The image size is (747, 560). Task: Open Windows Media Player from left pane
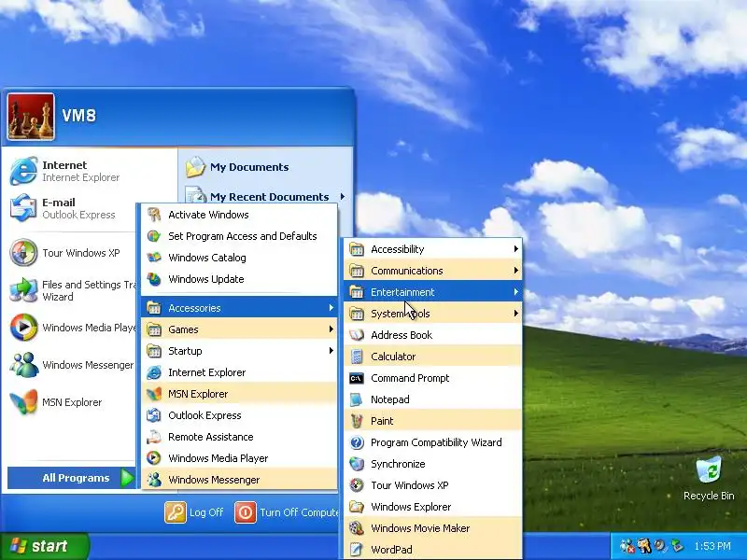[x=73, y=328]
